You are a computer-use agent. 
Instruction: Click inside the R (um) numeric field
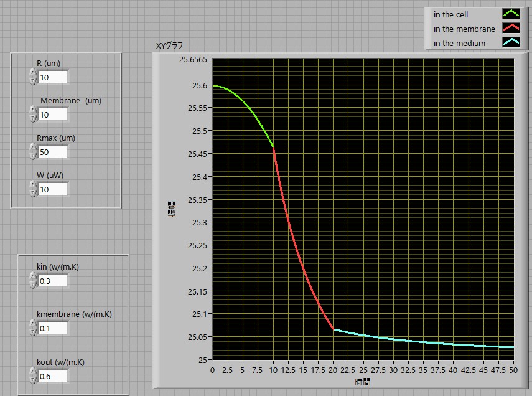pos(53,77)
